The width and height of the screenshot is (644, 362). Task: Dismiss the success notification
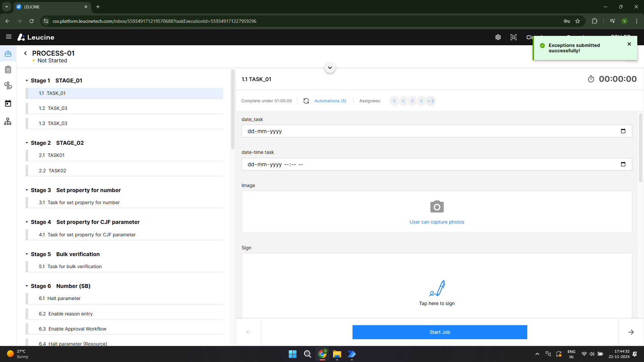coord(629,44)
